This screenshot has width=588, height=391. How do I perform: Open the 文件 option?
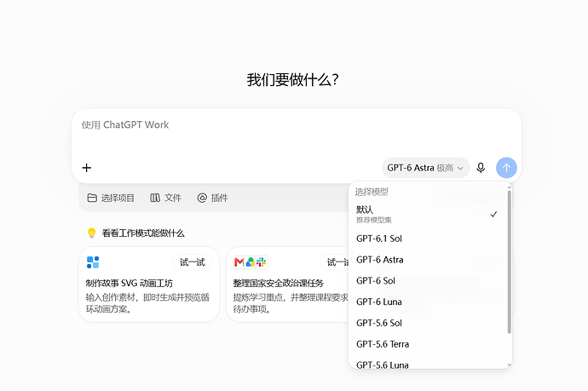(165, 198)
